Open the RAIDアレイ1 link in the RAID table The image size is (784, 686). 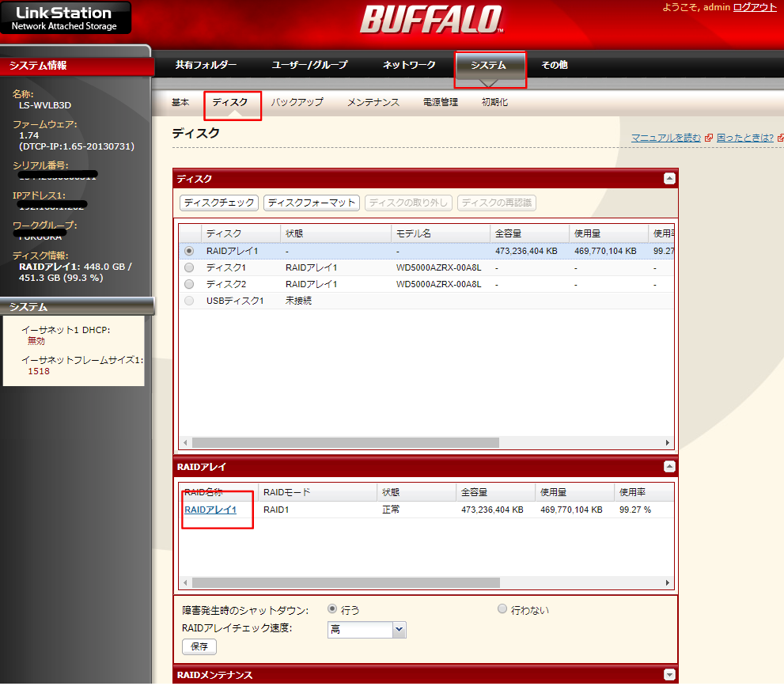click(210, 510)
